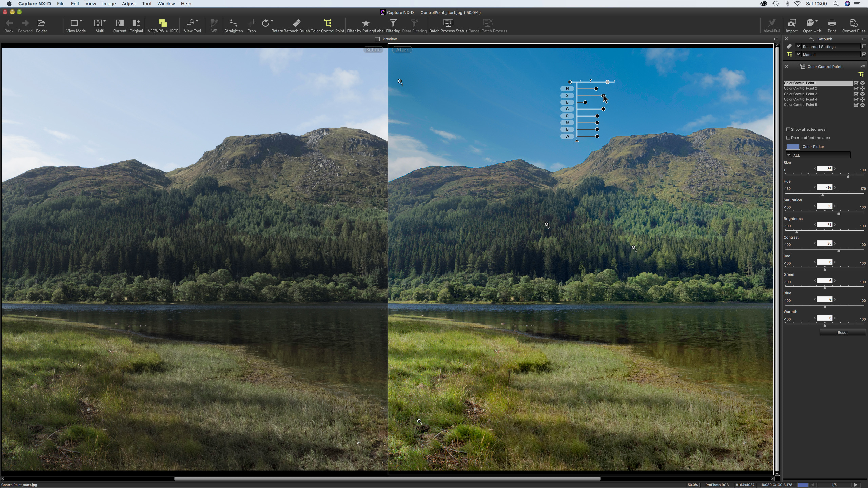The height and width of the screenshot is (488, 868).
Task: Enable the Preview checkbox
Action: pyautogui.click(x=377, y=39)
